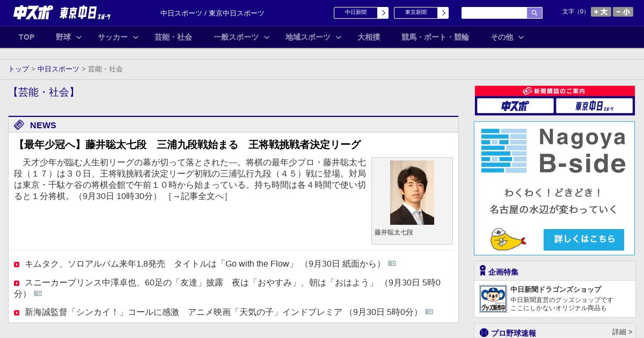This screenshot has height=338, width=644.
Task: Open the 中日新聞 link button
Action: coord(356,13)
